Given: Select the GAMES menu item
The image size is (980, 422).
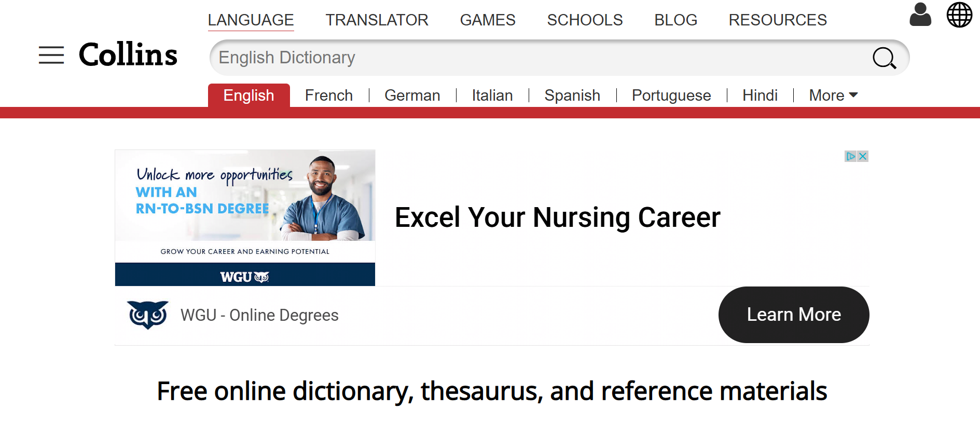Looking at the screenshot, I should [x=488, y=20].
